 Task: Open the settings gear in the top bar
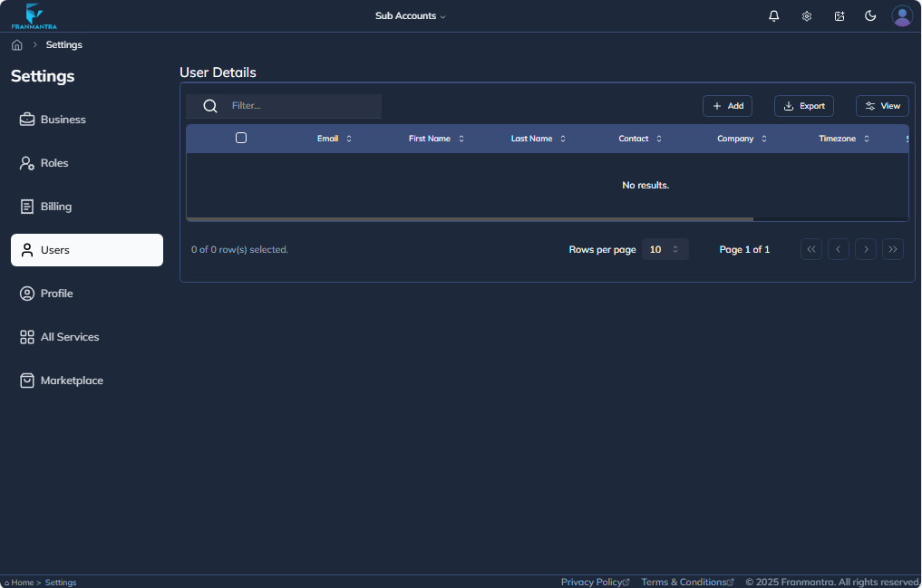click(806, 15)
